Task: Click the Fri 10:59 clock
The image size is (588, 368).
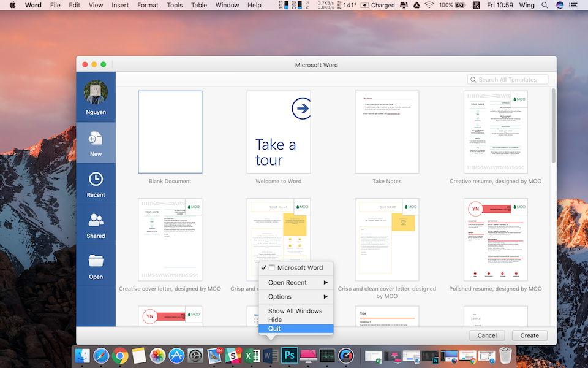Action: click(500, 6)
